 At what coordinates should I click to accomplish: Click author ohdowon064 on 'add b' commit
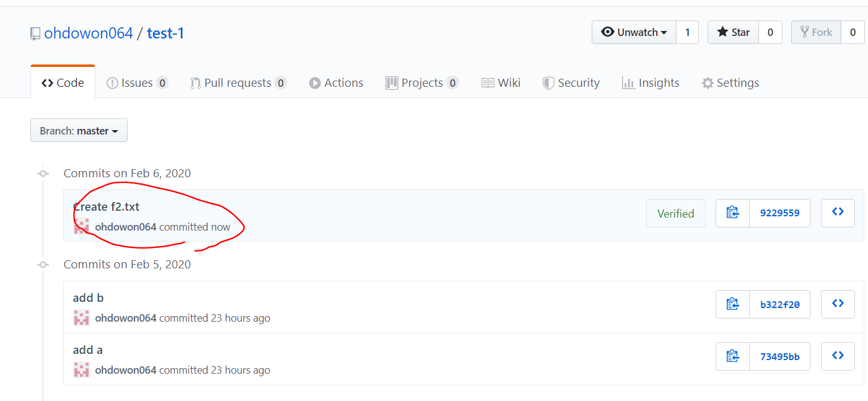coord(126,318)
